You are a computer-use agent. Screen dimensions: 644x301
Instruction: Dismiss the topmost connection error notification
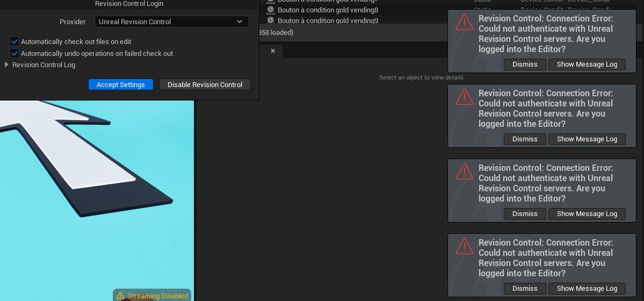click(x=525, y=64)
